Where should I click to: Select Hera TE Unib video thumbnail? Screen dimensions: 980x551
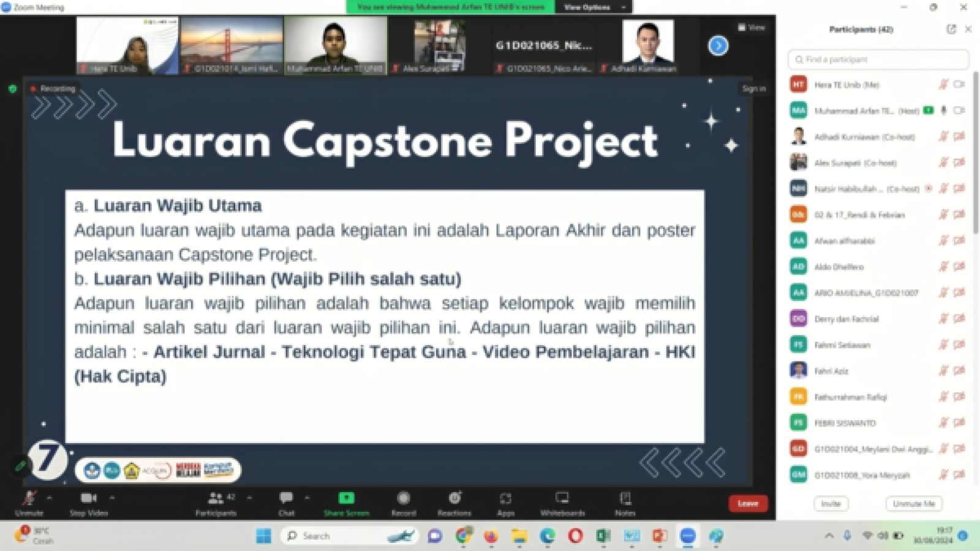click(127, 45)
